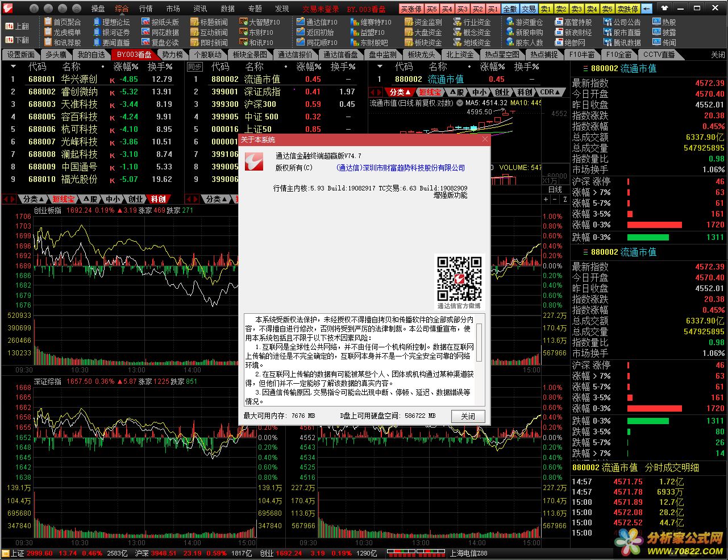Click 全撤 cancel-all button

(x=510, y=9)
